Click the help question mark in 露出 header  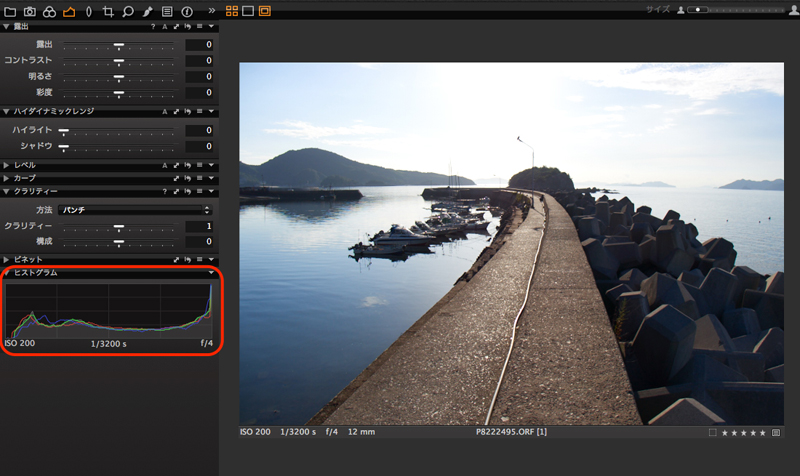[x=152, y=27]
